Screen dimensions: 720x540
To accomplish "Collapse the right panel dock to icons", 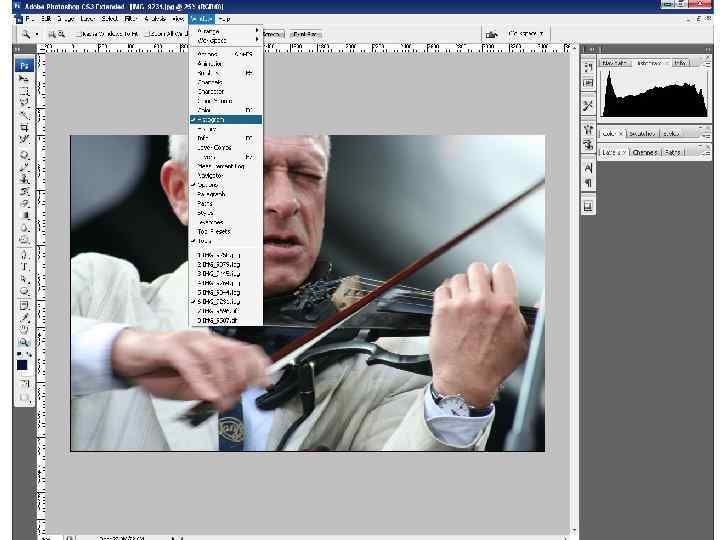I will tap(708, 49).
